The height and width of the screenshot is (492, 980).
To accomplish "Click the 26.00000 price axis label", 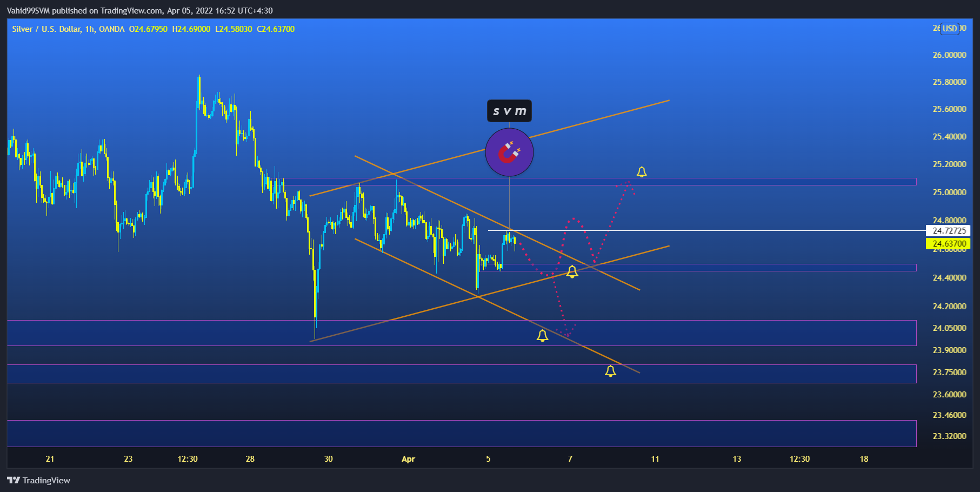I will (x=950, y=55).
